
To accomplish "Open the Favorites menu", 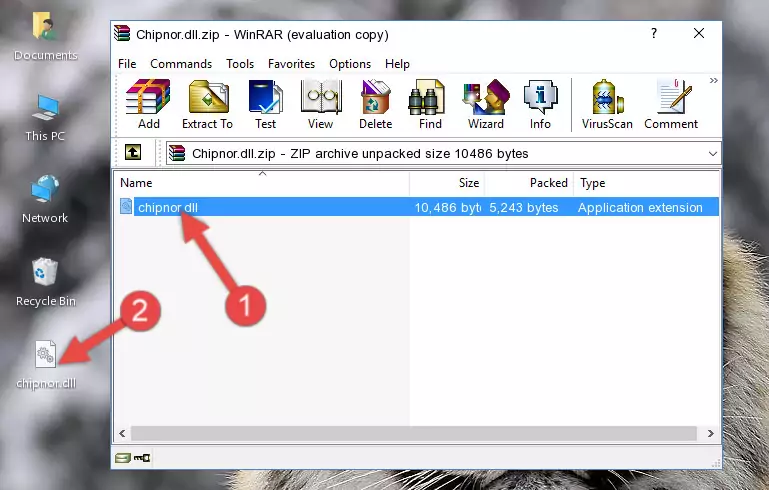I will pyautogui.click(x=291, y=64).
